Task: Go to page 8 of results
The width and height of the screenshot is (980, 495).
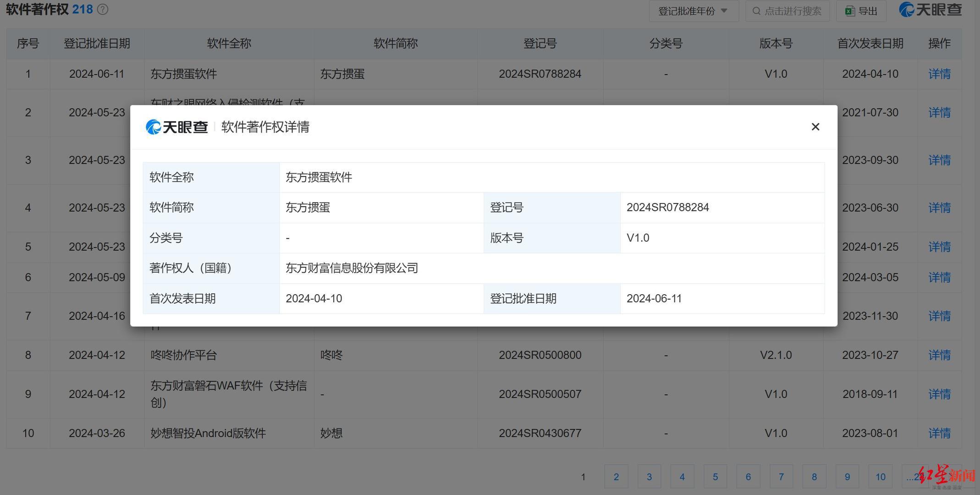Action: (x=814, y=477)
